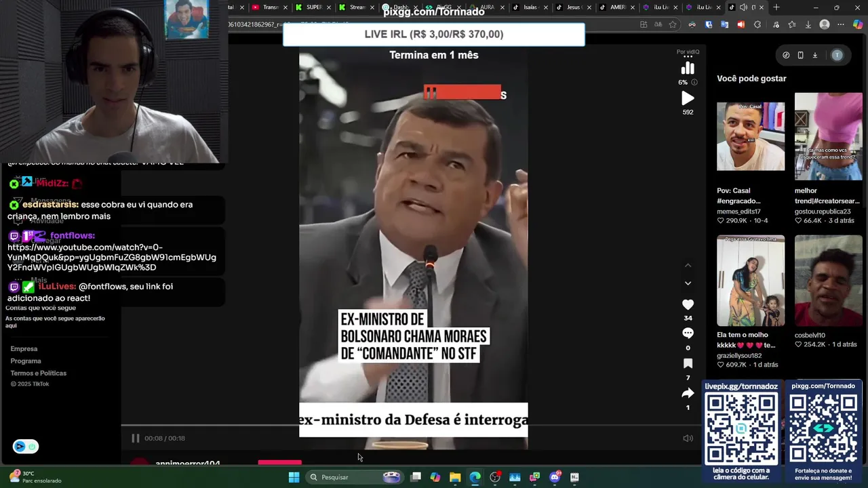Open the Programa footer link
The width and height of the screenshot is (868, 488).
click(26, 361)
